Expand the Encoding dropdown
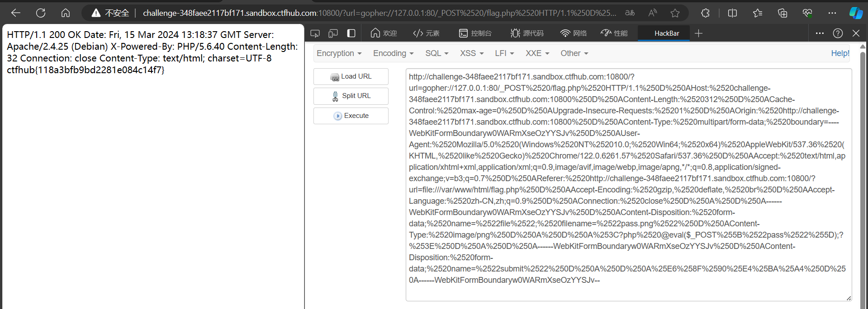The height and width of the screenshot is (309, 868). click(393, 53)
